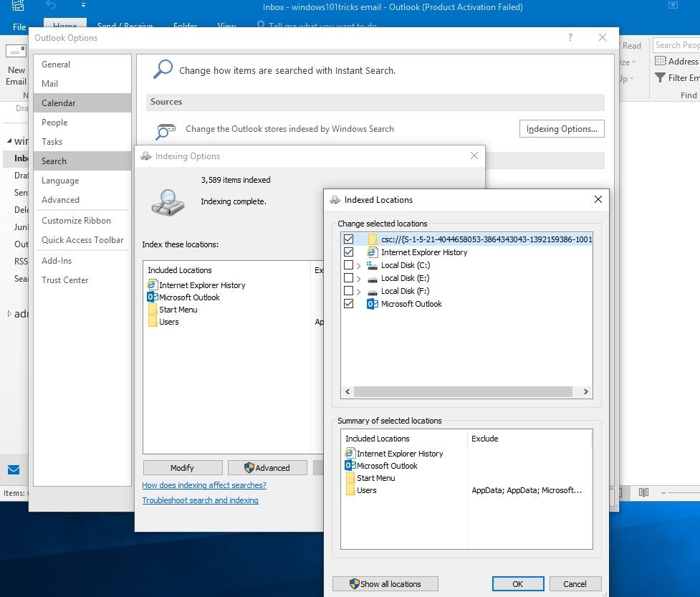This screenshot has height=597, width=700.
Task: Click the magnifier icon beside Instant Search heading
Action: 163,70
